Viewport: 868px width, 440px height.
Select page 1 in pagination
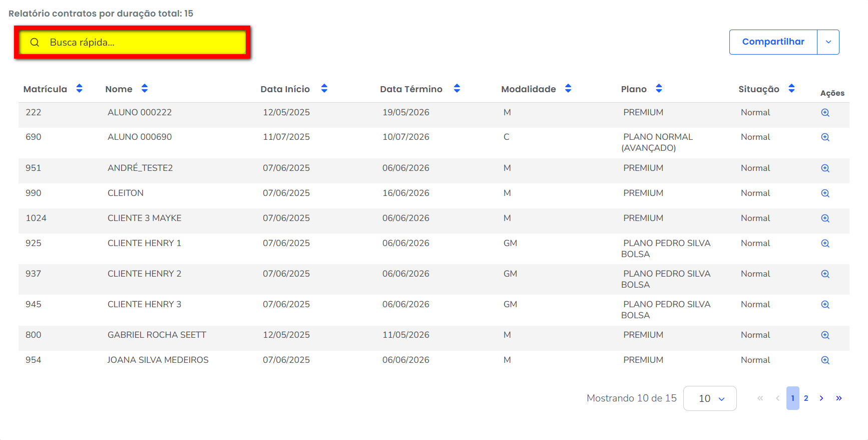coord(792,398)
